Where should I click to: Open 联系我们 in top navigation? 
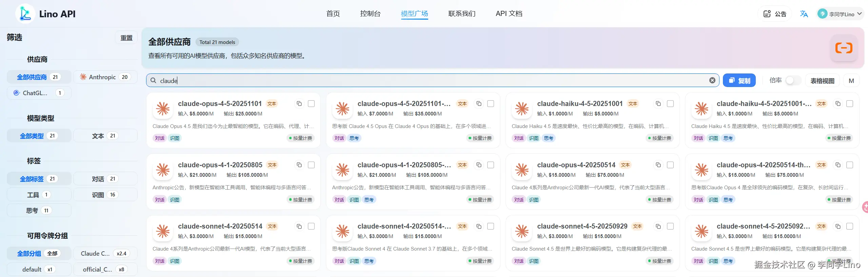coord(462,14)
